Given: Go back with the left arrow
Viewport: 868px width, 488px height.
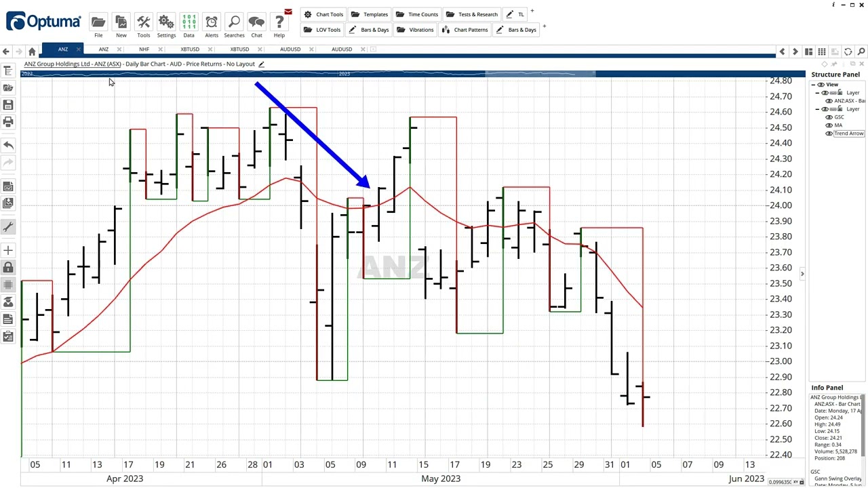Looking at the screenshot, I should (x=6, y=52).
